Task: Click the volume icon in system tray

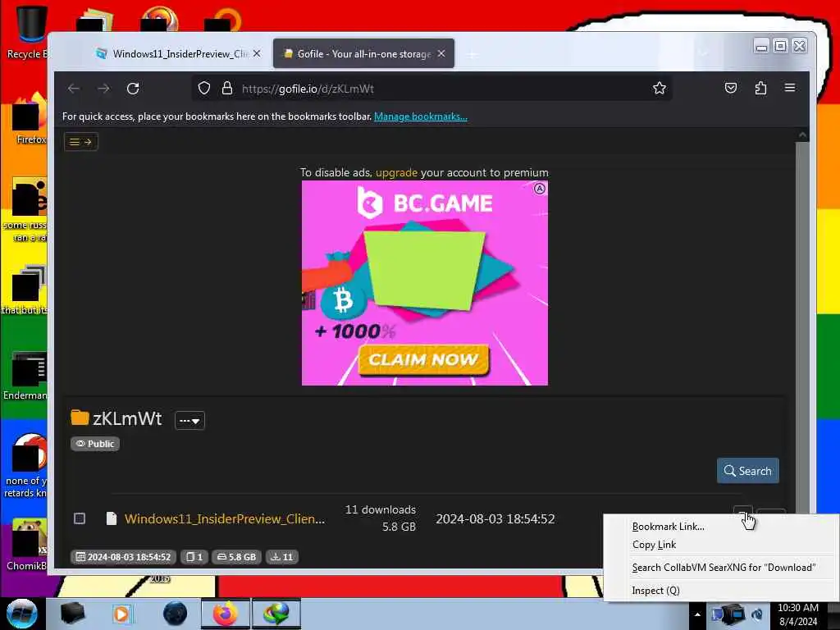Action: tap(757, 614)
